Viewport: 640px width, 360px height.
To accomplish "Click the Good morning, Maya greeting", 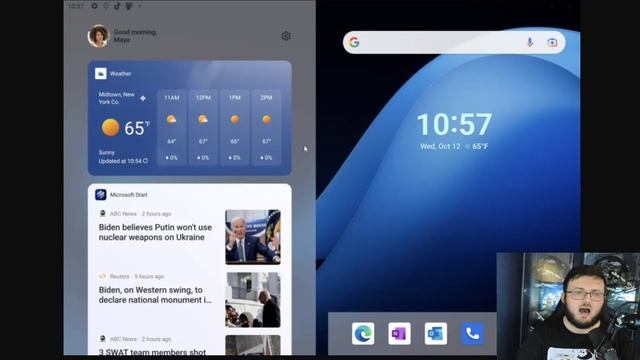I will 135,36.
